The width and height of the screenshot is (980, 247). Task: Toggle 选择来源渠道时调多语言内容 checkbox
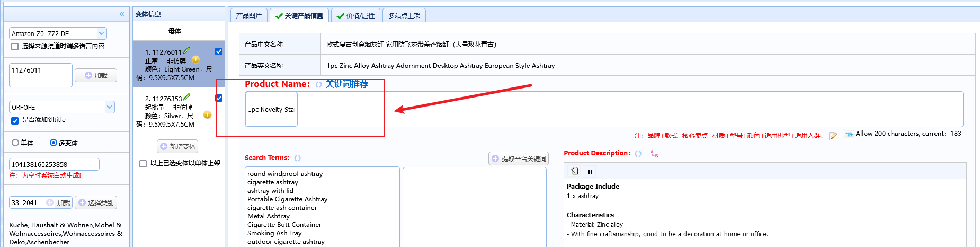(15, 47)
